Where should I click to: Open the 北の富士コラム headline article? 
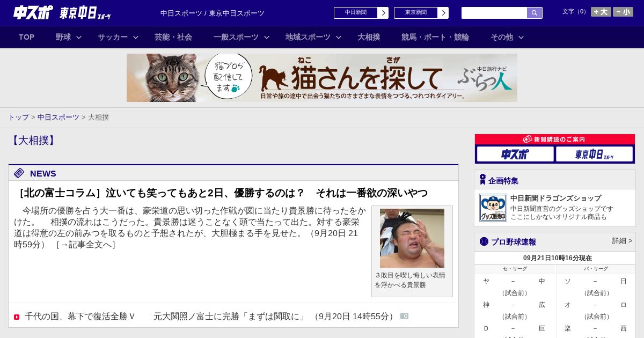[x=222, y=193]
